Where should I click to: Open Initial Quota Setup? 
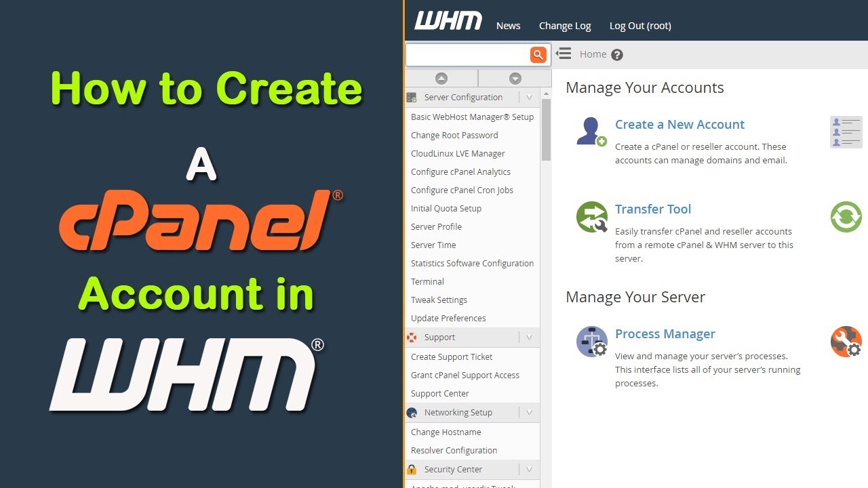[x=446, y=209]
